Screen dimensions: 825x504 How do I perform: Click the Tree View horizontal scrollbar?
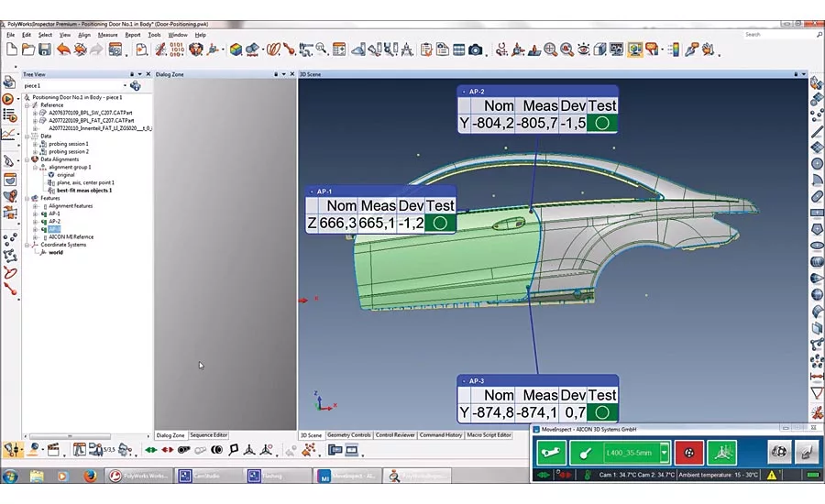(70, 436)
